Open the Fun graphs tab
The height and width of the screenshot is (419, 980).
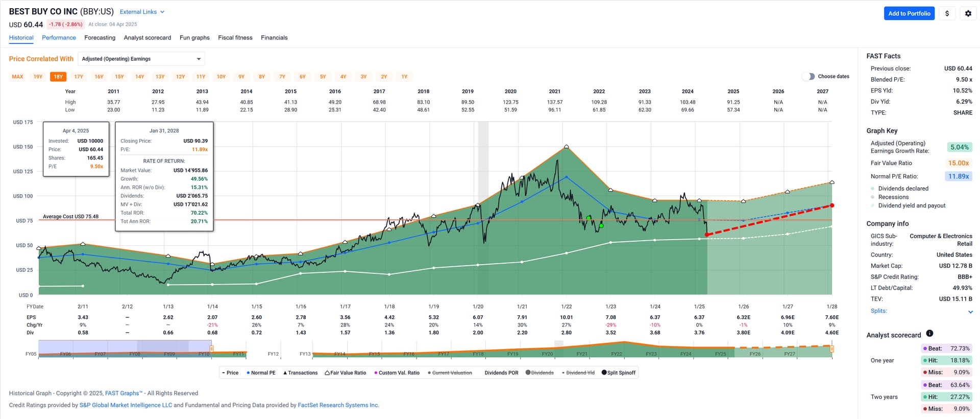pyautogui.click(x=194, y=38)
